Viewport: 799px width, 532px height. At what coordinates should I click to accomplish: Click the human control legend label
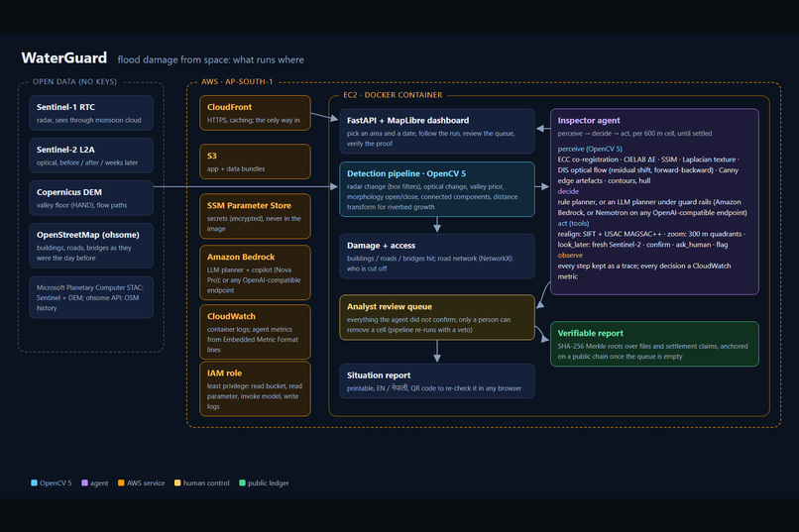click(x=206, y=483)
